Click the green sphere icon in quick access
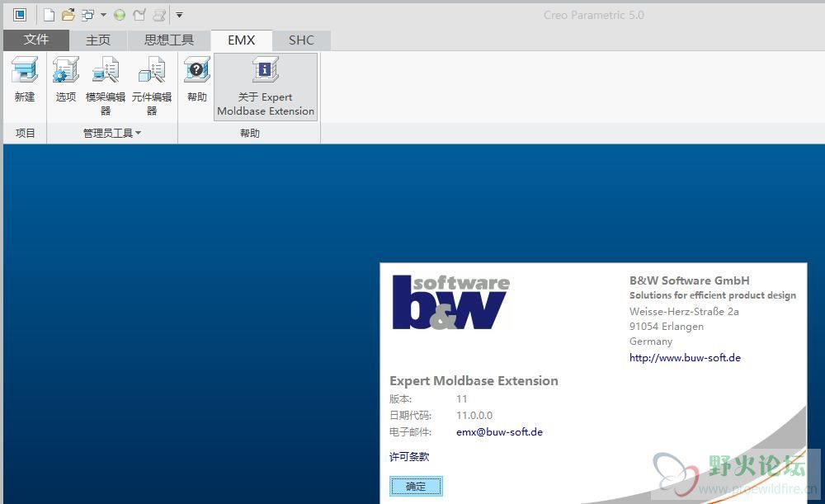This screenshot has height=504, width=825. [120, 15]
